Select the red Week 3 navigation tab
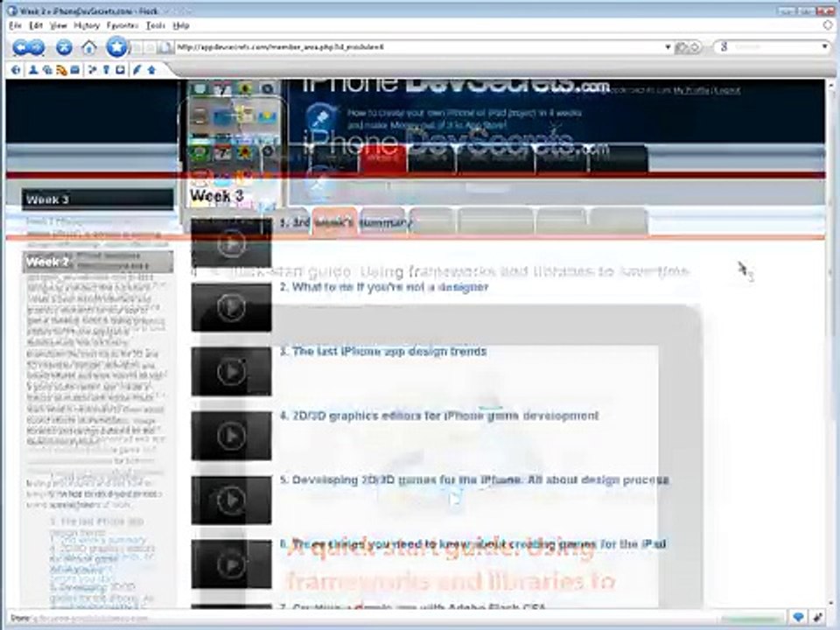 tap(383, 158)
